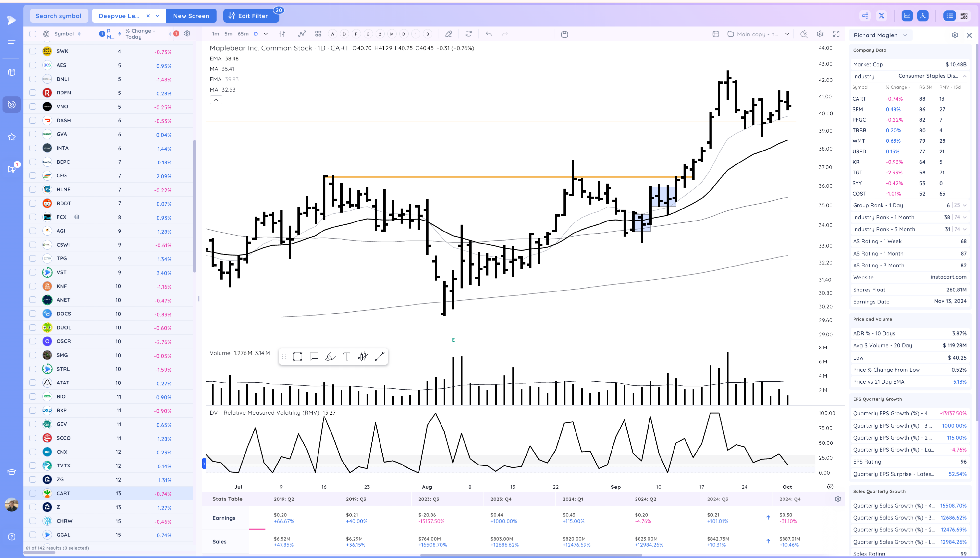This screenshot has height=558, width=980.
Task: Select the trend line drawing tool
Action: (x=379, y=357)
